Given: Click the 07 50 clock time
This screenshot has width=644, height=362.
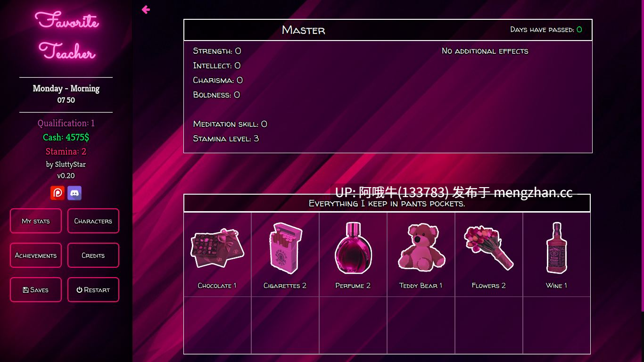Looking at the screenshot, I should (66, 100).
